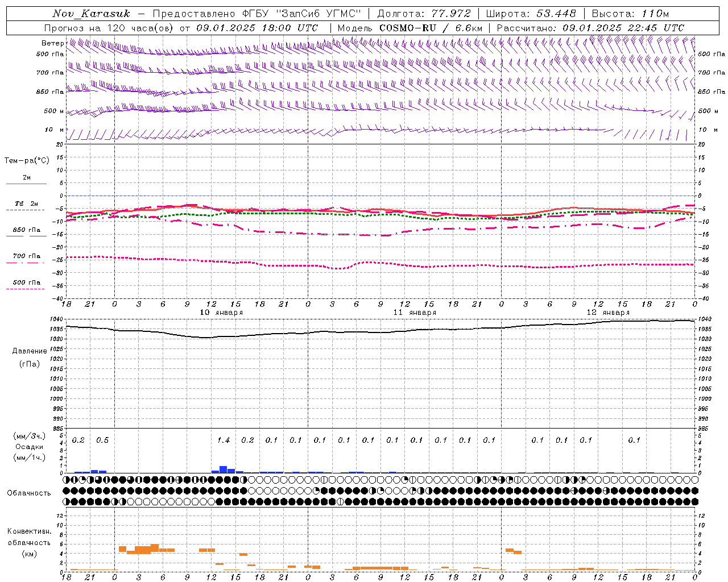Click the dashed pink sample under '500 гПа' legend
Viewport: 728px width, 582px height.
tap(26, 289)
